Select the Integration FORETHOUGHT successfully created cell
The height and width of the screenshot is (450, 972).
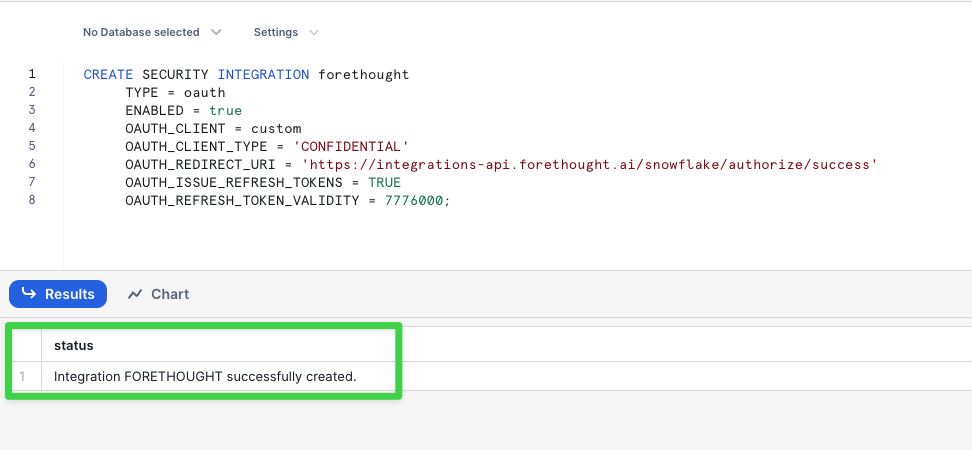pos(205,376)
